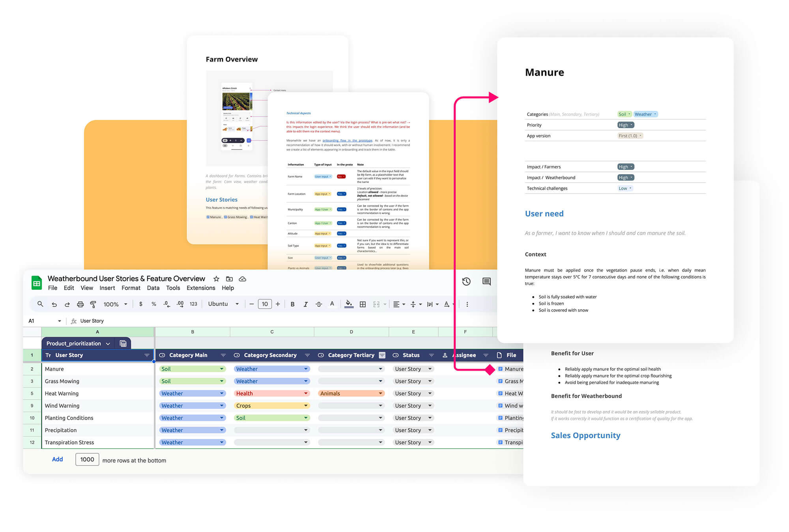This screenshot has height=532, width=789.
Task: Decrease font size with minus button
Action: pos(251,304)
